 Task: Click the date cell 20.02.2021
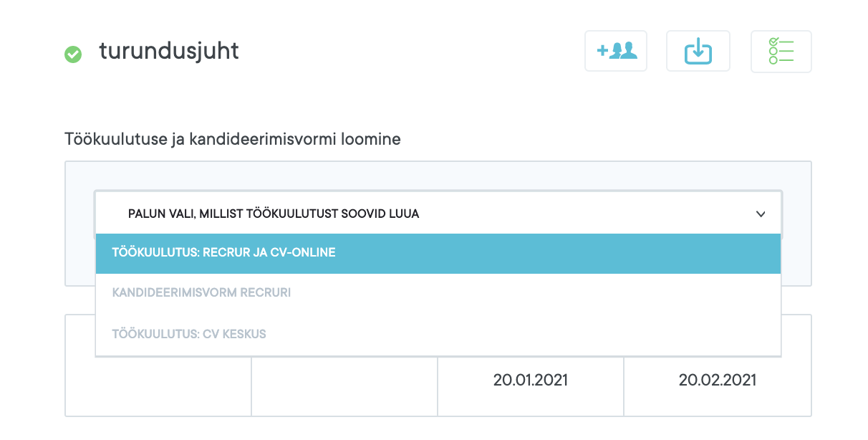[x=717, y=380]
